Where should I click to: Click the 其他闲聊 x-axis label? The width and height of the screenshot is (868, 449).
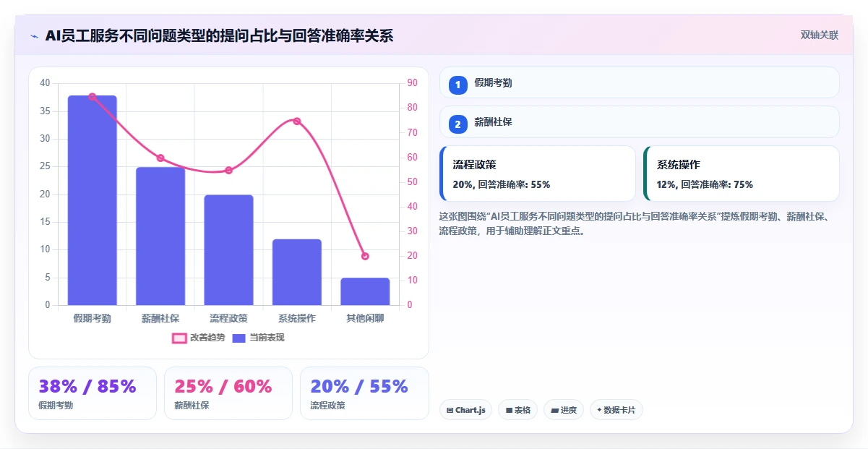coord(365,318)
